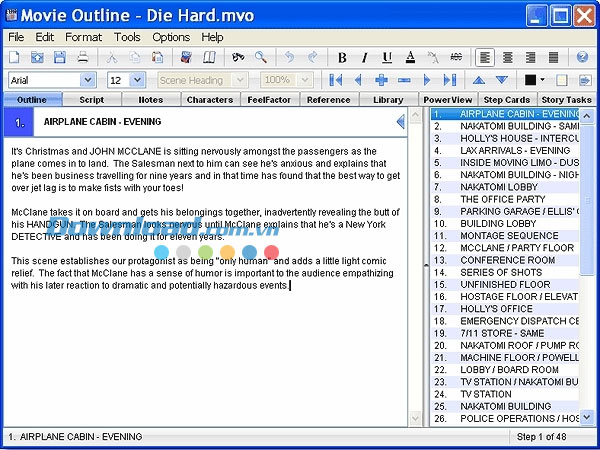Toggle underline formatting
Screen dimensions: 600x450
[x=387, y=57]
